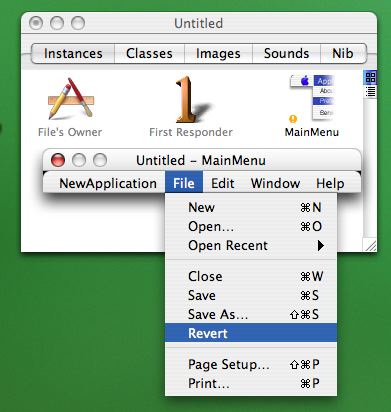
Task: Click the NewApplication menu title
Action: 108,183
